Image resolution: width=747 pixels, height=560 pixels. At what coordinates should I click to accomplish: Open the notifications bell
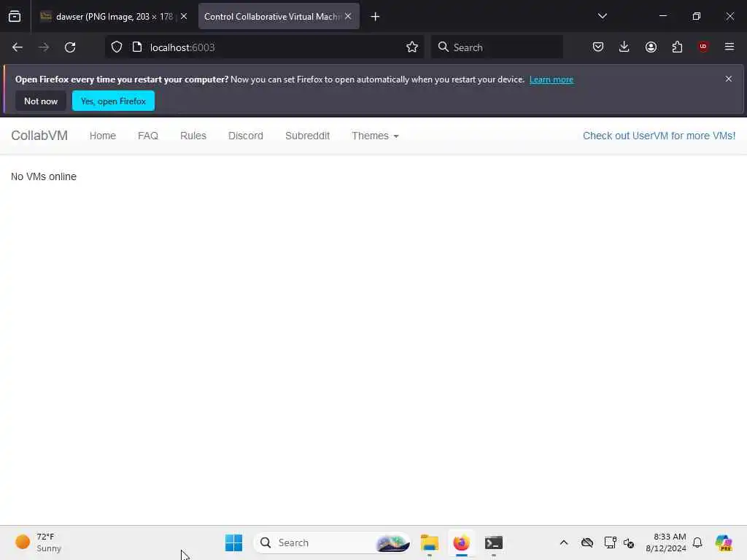point(697,542)
